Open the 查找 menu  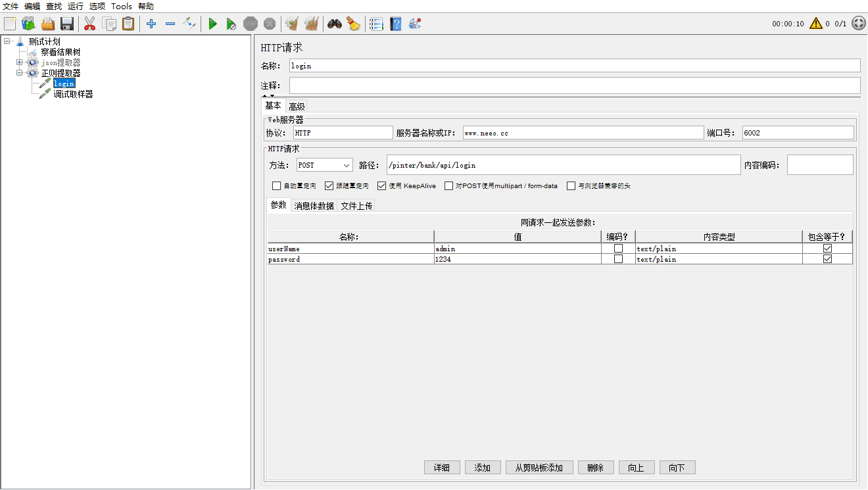pos(54,6)
